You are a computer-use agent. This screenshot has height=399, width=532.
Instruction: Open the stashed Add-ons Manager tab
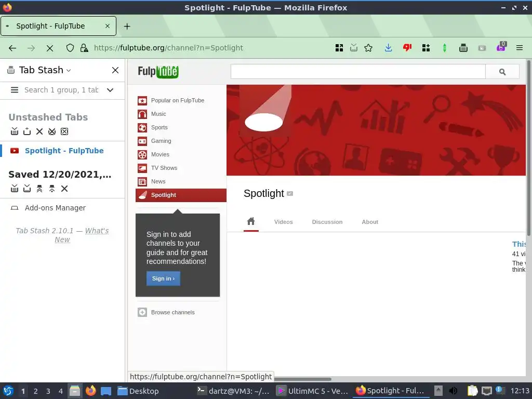coord(55,208)
